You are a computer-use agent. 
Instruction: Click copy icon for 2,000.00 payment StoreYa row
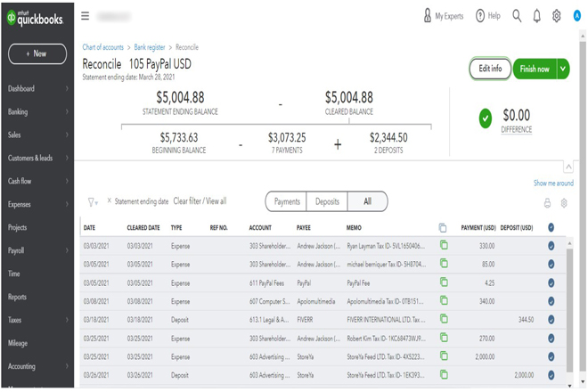[444, 355]
